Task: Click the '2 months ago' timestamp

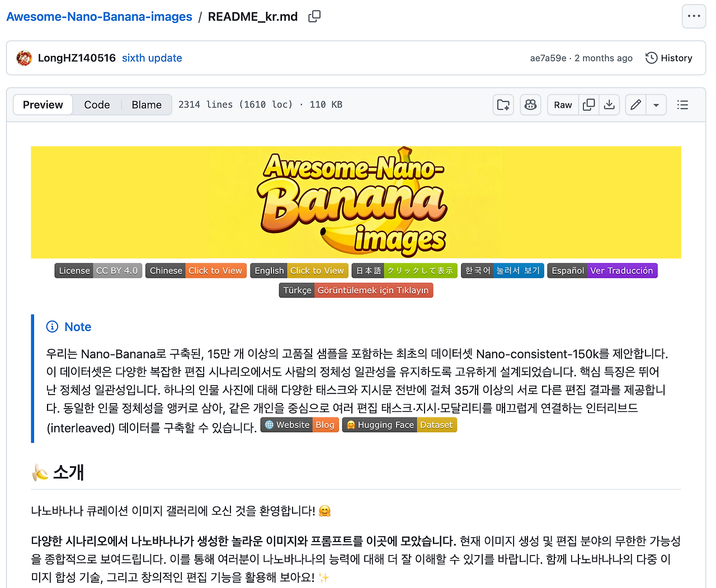Action: pos(604,58)
